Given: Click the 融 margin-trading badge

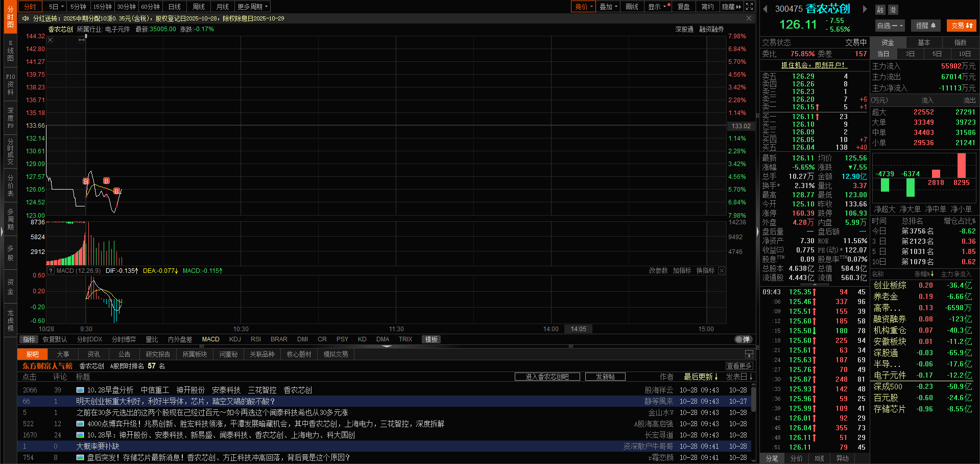Looking at the screenshot, I should coord(880,10).
